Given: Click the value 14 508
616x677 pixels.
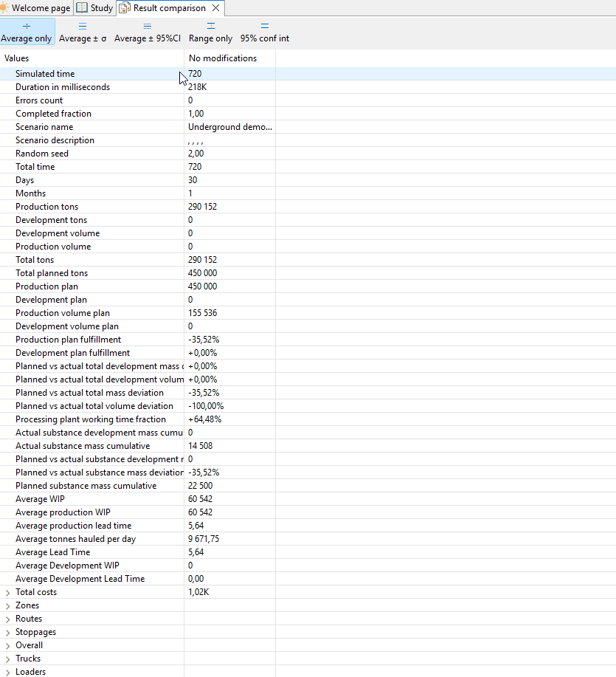Looking at the screenshot, I should pos(200,446).
